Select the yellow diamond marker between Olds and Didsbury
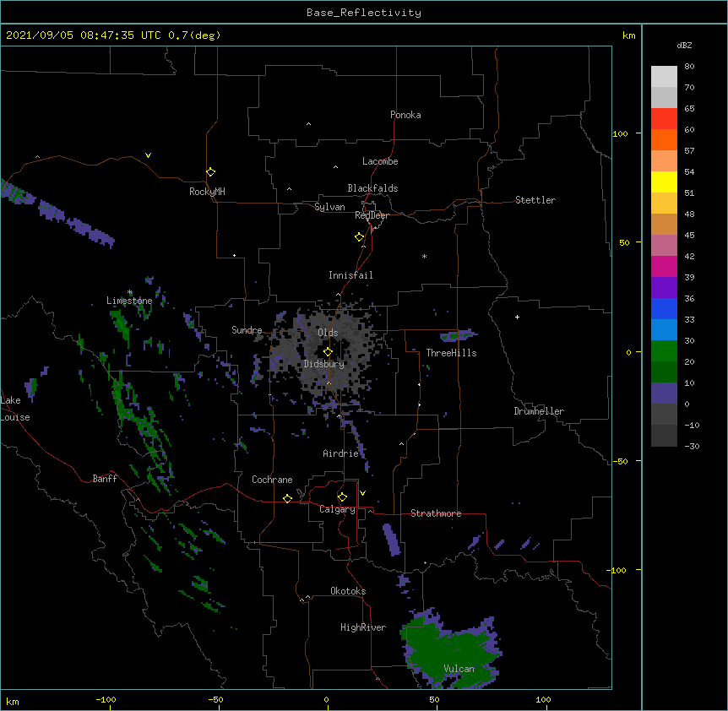 coord(328,352)
